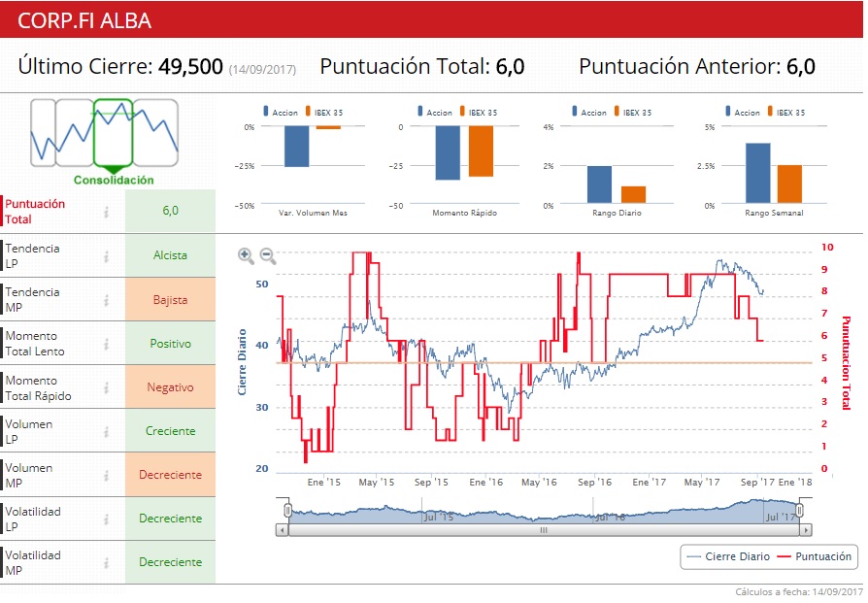Click the zoom in magnifier icon
The height and width of the screenshot is (603, 868).
point(246,255)
